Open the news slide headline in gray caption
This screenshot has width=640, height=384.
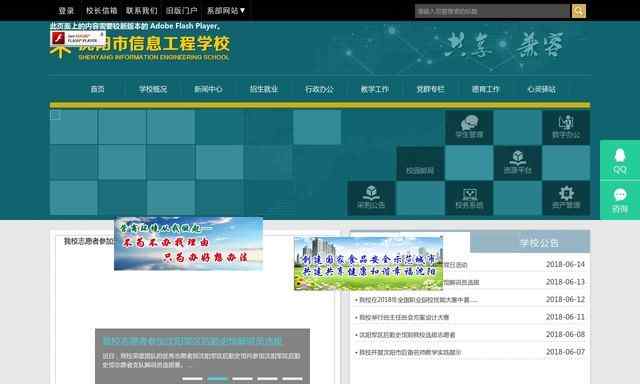pos(192,340)
